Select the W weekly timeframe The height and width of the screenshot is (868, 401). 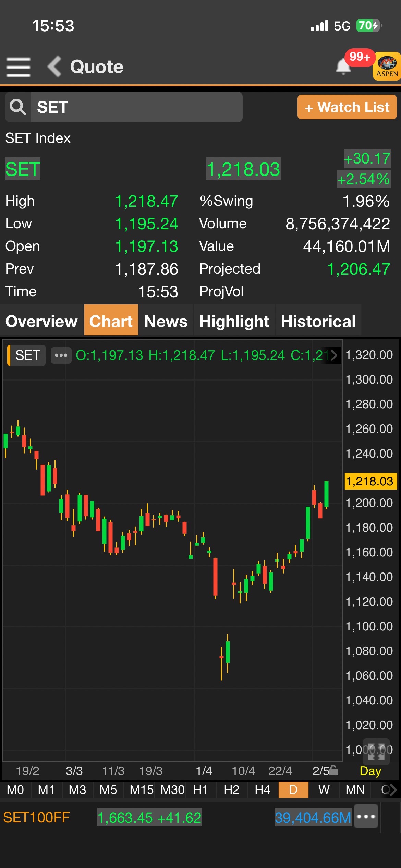click(x=324, y=790)
